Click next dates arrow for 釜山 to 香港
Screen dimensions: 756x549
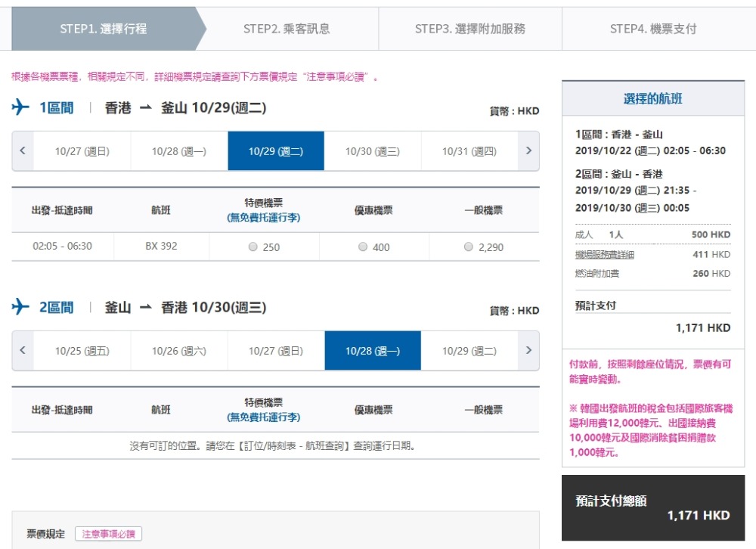pyautogui.click(x=528, y=350)
